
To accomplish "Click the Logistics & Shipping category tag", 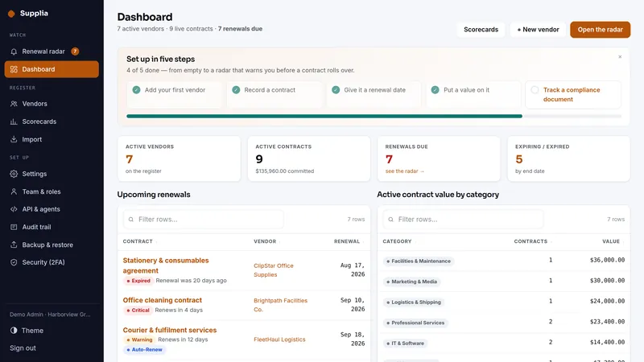I will [414, 302].
